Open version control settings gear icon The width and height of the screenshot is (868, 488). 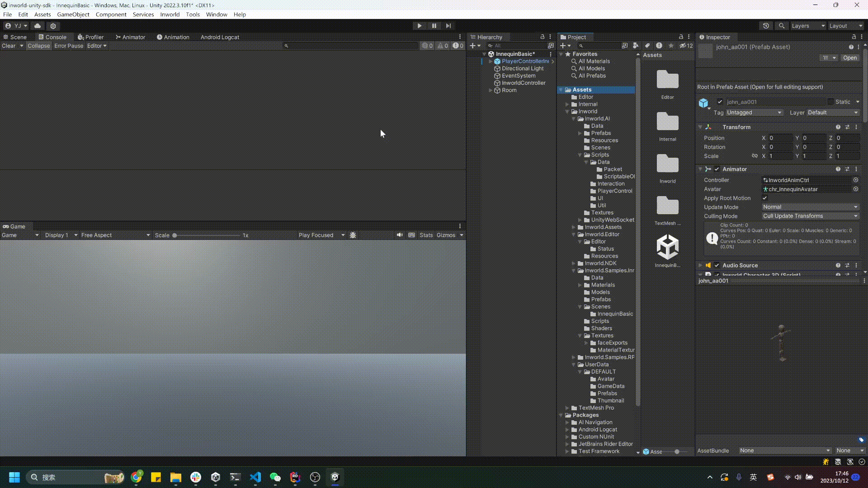53,26
